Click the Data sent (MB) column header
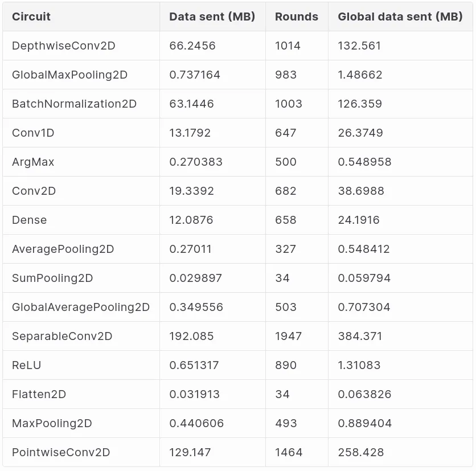476x471 pixels. point(212,17)
